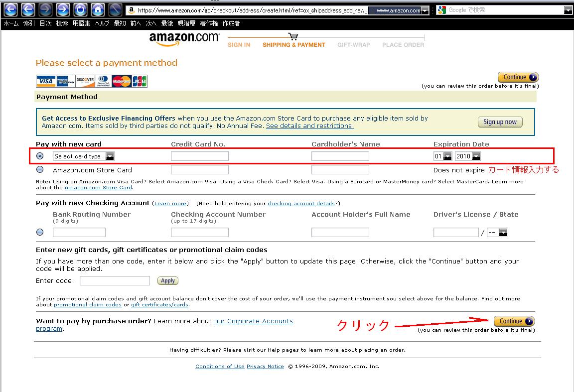Click the Google icon in the search box
The width and height of the screenshot is (574, 392).
(x=442, y=10)
